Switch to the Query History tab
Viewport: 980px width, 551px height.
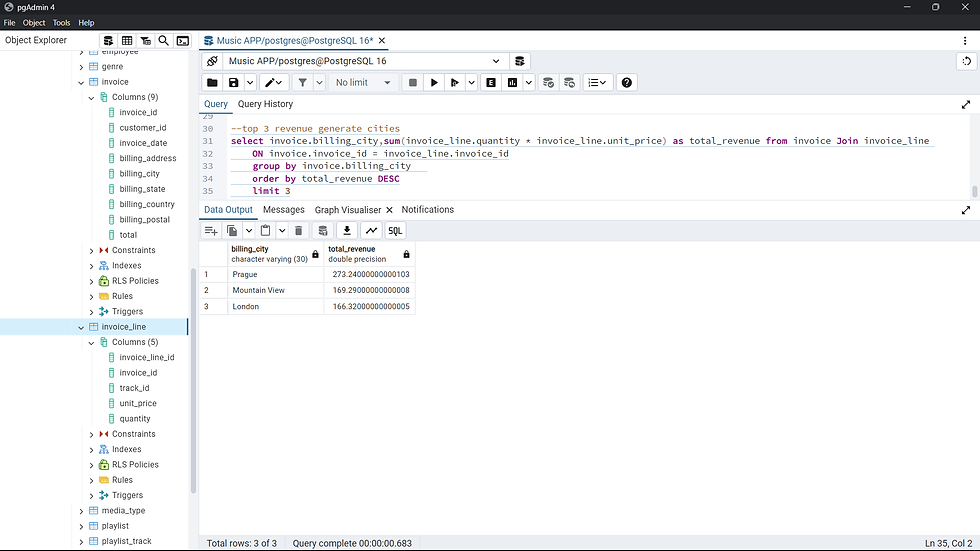[265, 104]
